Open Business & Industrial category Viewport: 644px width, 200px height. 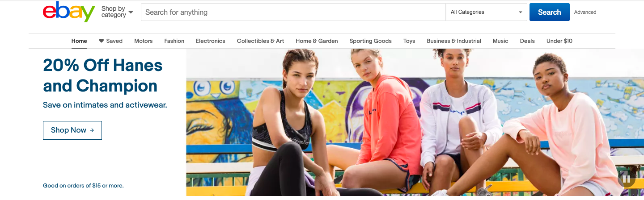tap(453, 41)
